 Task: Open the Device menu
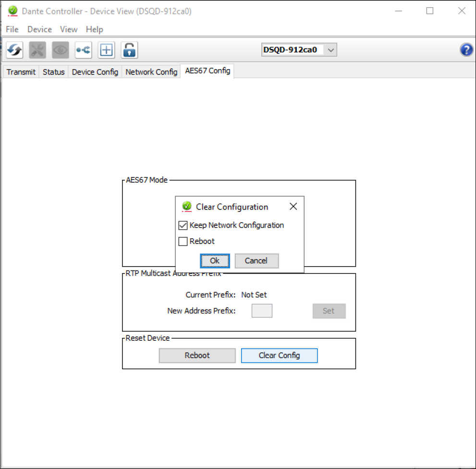(39, 29)
